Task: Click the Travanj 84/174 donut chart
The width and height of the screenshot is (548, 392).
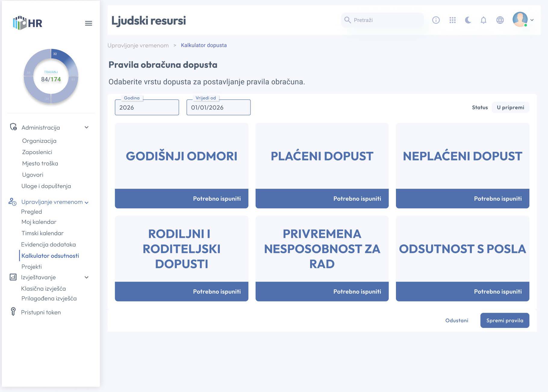Action: point(51,76)
